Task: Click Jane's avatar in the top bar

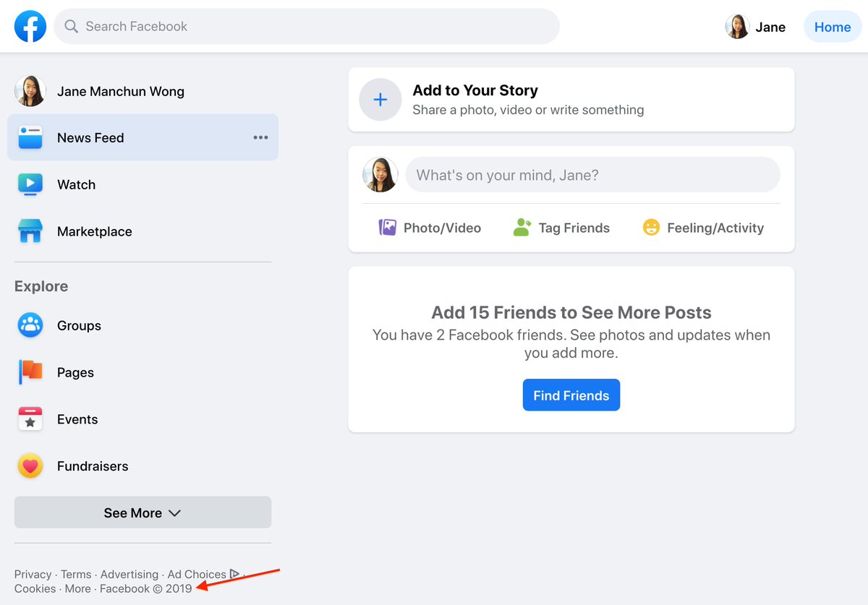Action: 737,27
